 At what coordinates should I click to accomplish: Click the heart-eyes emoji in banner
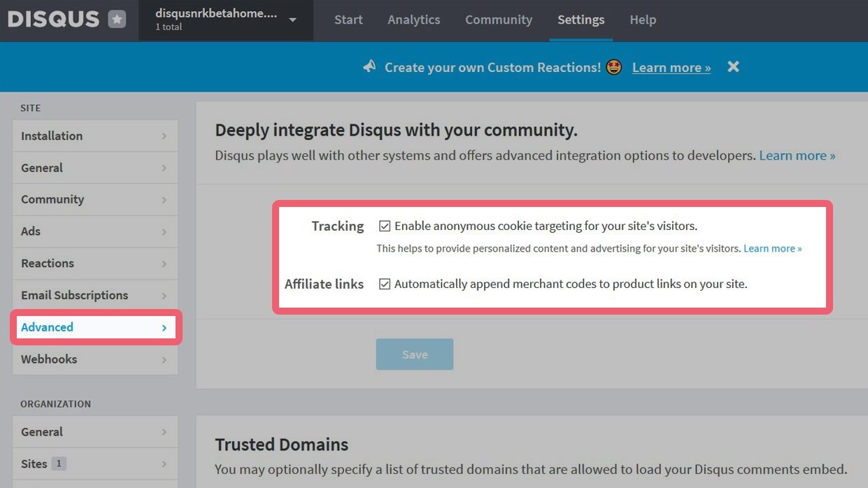(613, 67)
